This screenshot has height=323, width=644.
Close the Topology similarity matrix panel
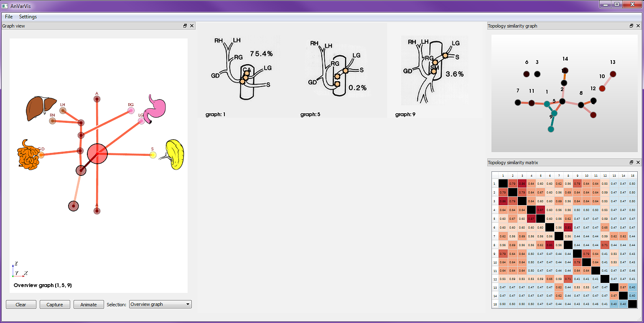click(x=638, y=163)
